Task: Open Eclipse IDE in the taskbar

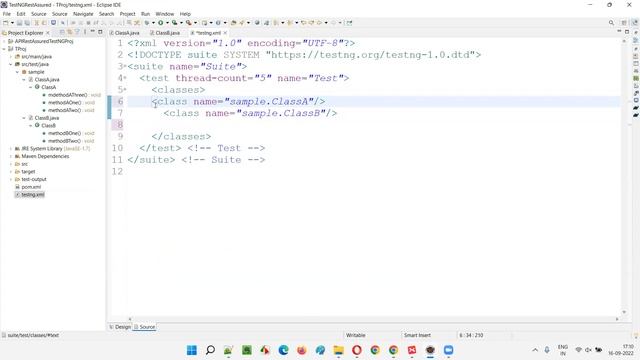Action: tap(430, 350)
